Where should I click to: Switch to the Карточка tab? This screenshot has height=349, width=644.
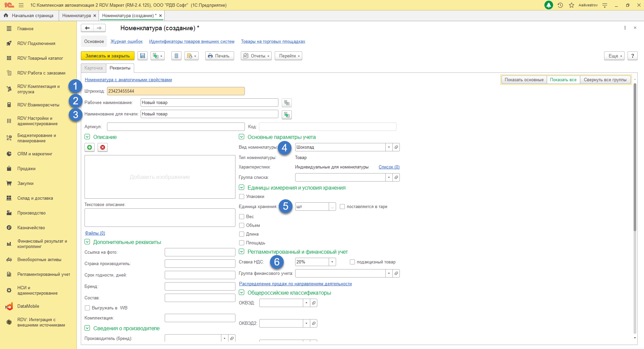click(x=94, y=68)
